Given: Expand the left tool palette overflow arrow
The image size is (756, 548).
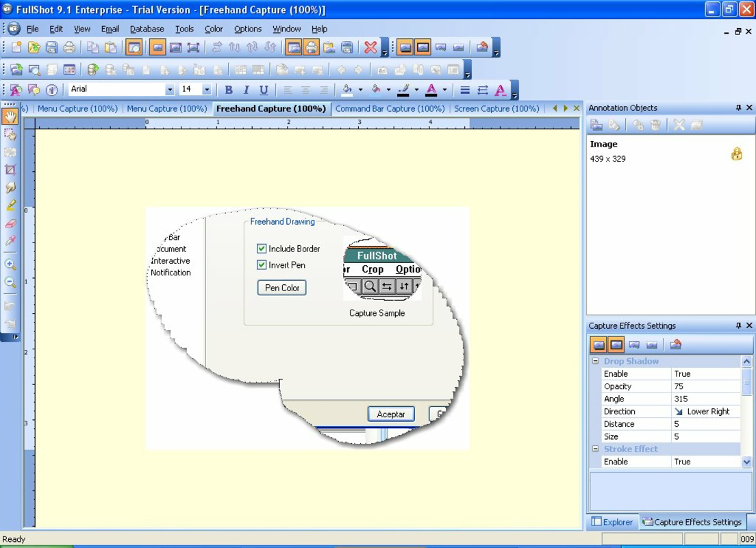Looking at the screenshot, I should [15, 337].
